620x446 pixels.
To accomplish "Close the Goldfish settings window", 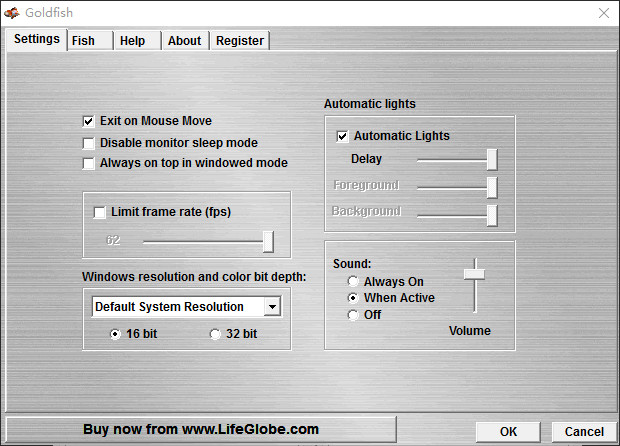I will 603,13.
